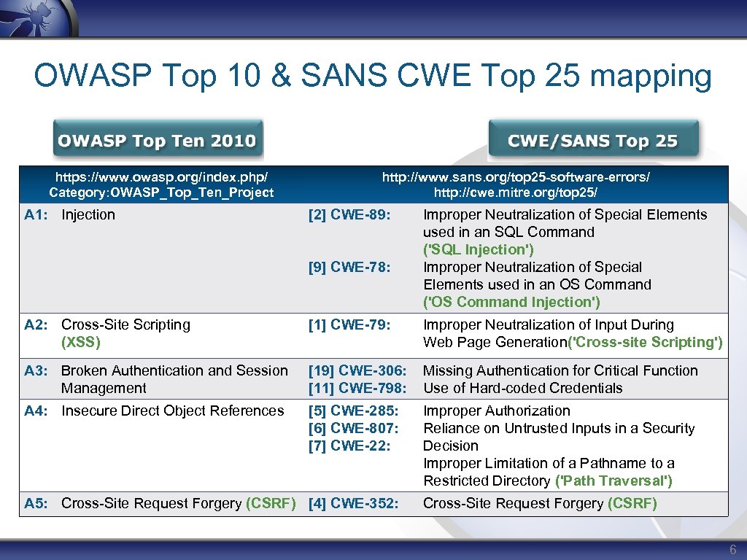Click the [4] CWE-352: entry
The height and width of the screenshot is (560, 747).
click(x=353, y=503)
